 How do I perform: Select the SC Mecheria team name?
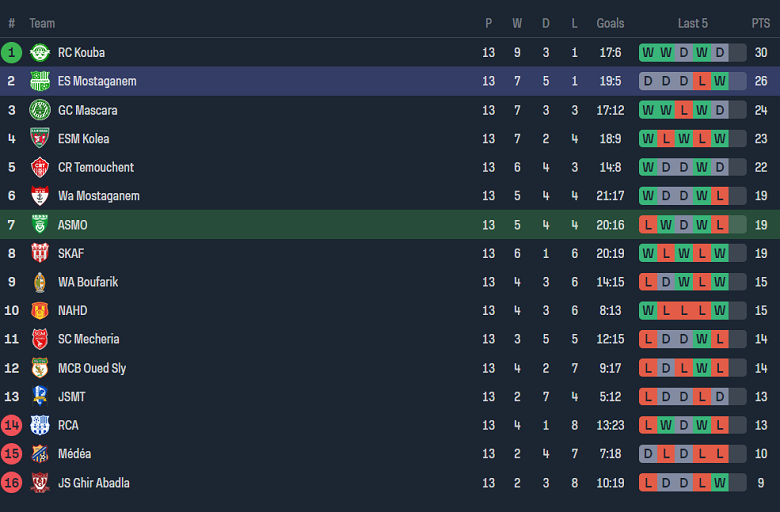click(88, 339)
